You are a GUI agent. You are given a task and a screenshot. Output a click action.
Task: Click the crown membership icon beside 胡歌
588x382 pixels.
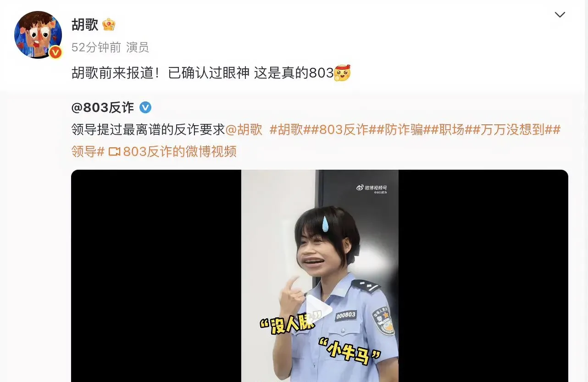click(109, 24)
